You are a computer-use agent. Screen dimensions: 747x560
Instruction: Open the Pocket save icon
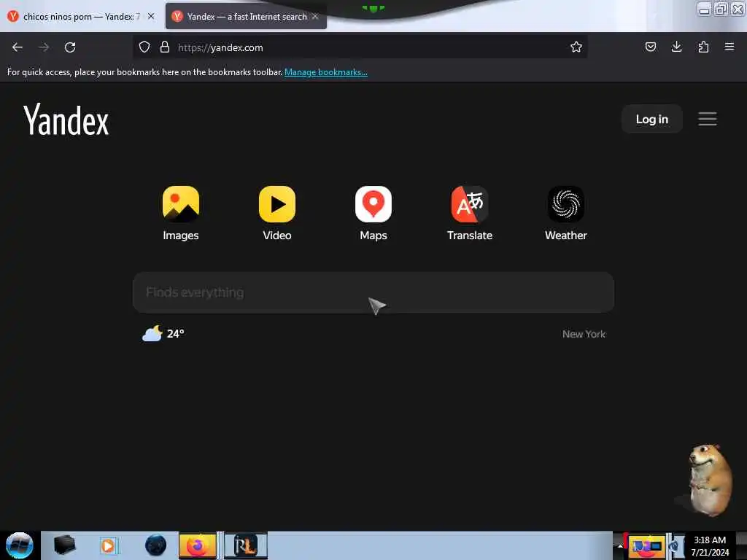[x=650, y=47]
